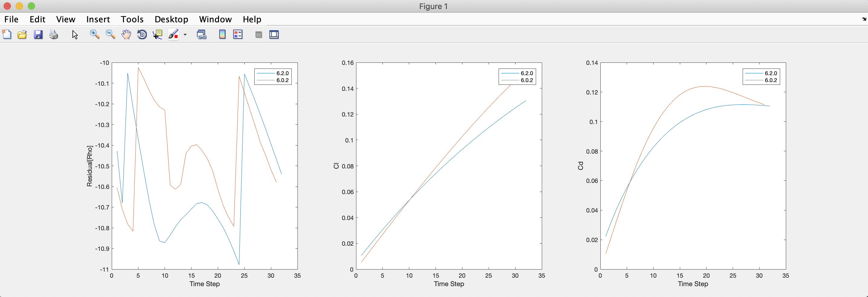
Task: Maximize Figure 1 with the green button
Action: pos(31,6)
